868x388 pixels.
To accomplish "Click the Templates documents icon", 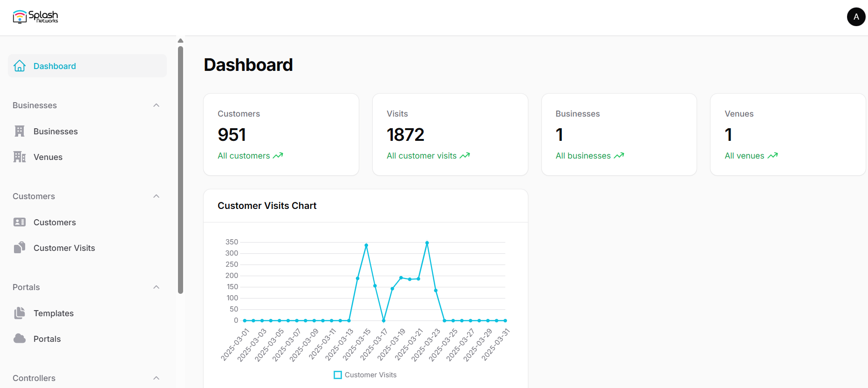I will [20, 313].
